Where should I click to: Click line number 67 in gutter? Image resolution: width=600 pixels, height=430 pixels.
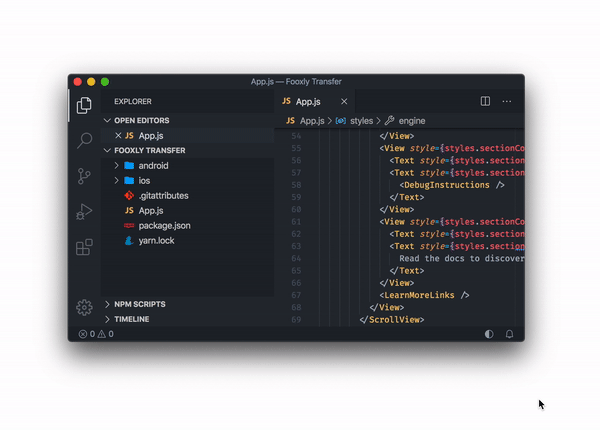click(296, 295)
